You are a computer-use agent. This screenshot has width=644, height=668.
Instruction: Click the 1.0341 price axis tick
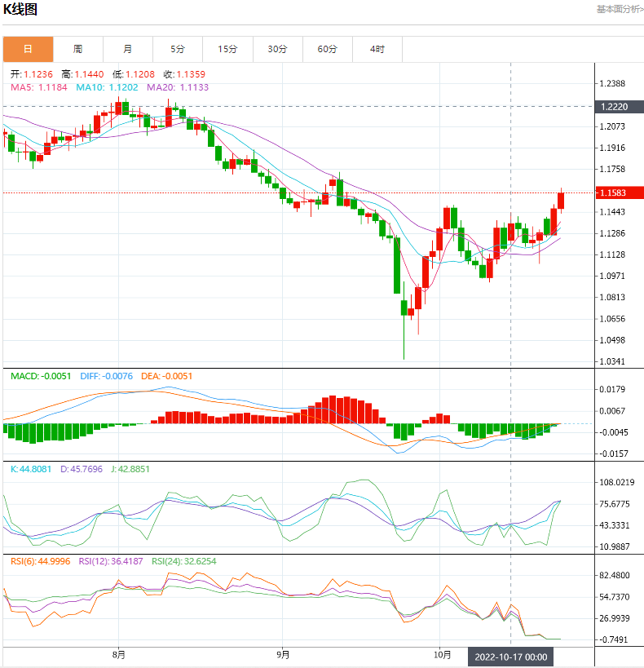point(612,361)
